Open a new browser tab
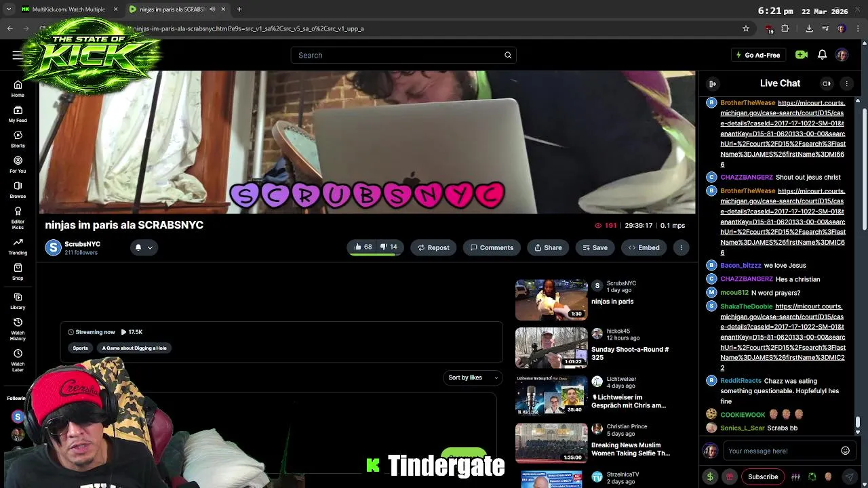868x488 pixels. click(x=239, y=9)
